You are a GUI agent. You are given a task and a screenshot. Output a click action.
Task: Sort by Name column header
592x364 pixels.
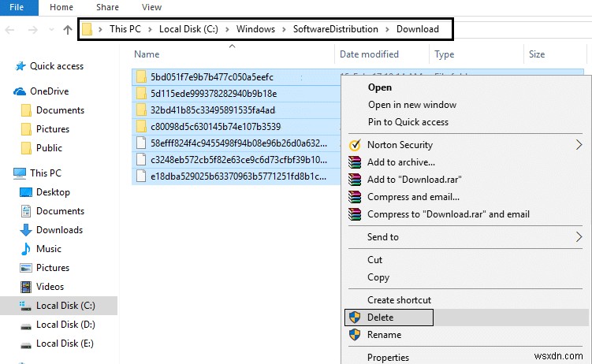147,54
